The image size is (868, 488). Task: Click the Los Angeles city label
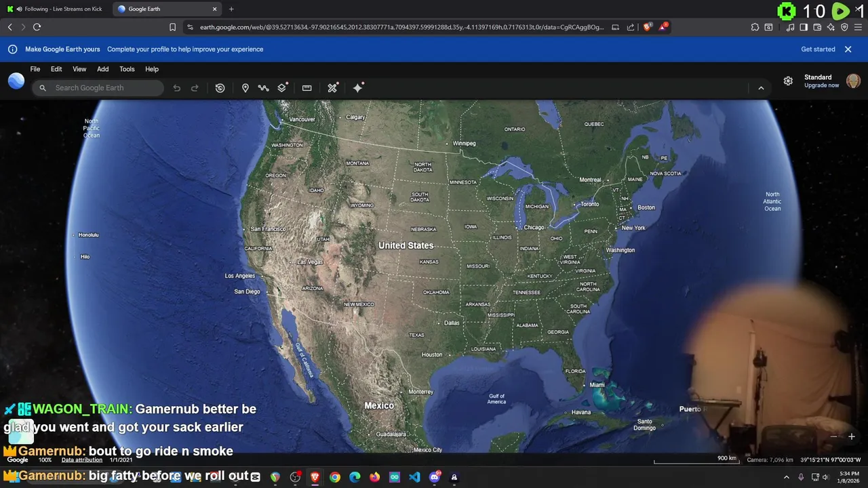pos(240,276)
